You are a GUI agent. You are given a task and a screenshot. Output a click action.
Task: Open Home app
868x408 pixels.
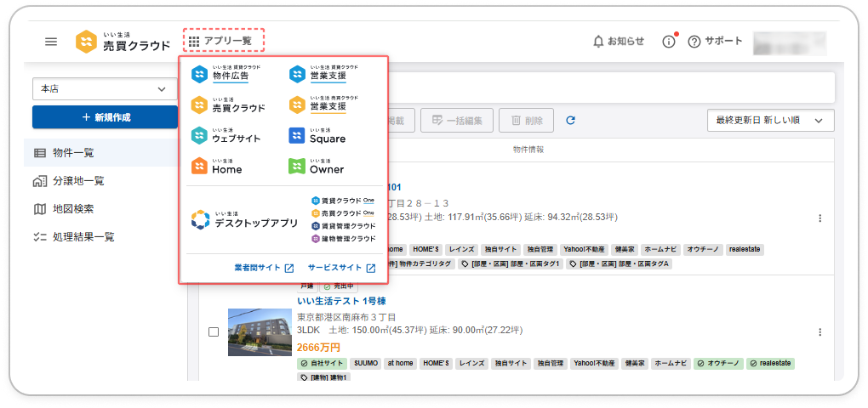tap(216, 167)
